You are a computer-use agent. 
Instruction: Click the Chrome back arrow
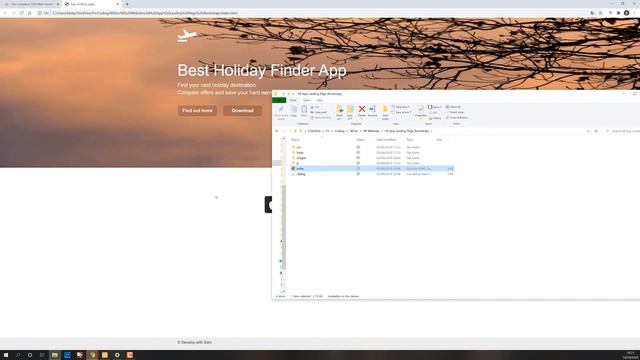coord(5,13)
